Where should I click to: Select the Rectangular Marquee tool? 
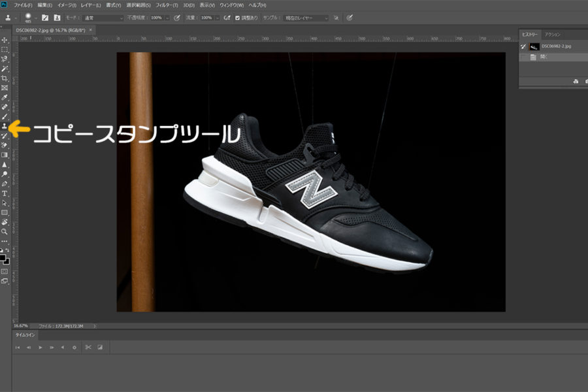click(5, 50)
